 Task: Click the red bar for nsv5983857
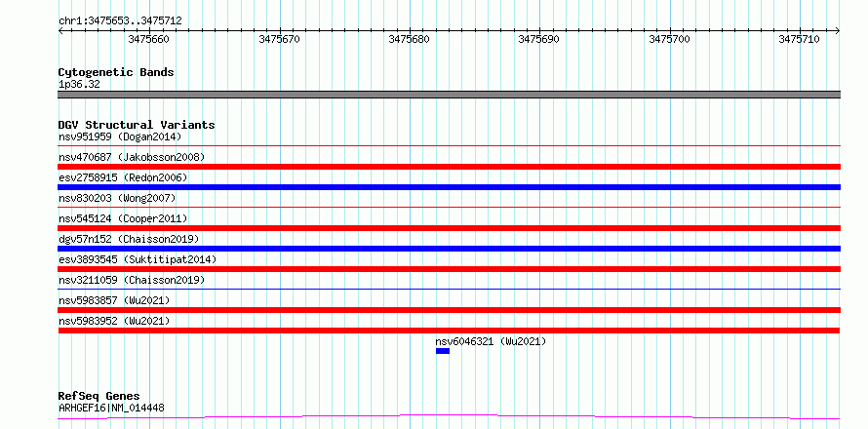[x=449, y=310]
